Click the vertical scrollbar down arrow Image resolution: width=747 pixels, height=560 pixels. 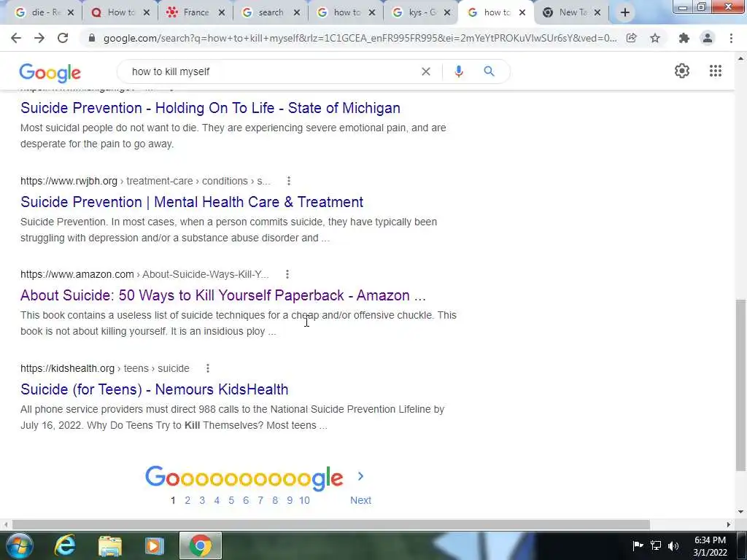click(x=740, y=512)
